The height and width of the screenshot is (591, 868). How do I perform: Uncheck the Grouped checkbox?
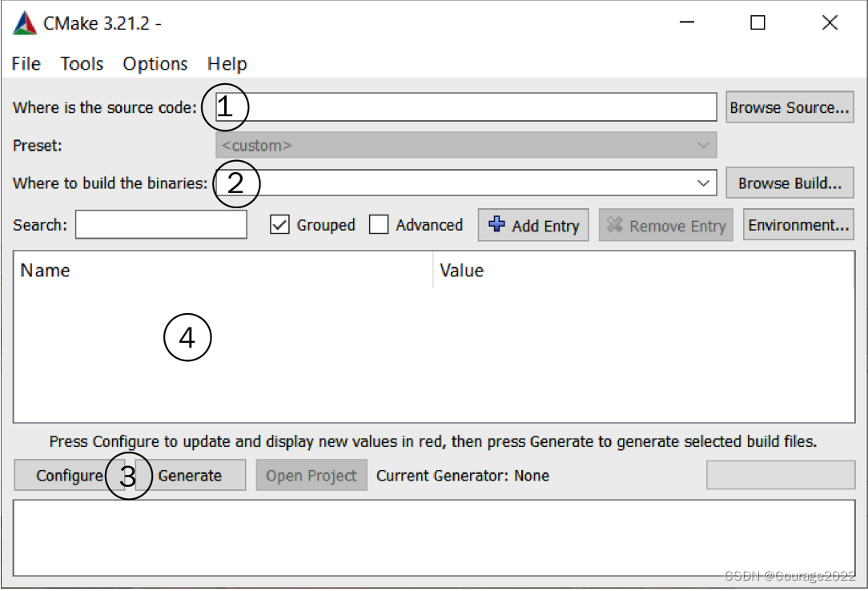[279, 225]
